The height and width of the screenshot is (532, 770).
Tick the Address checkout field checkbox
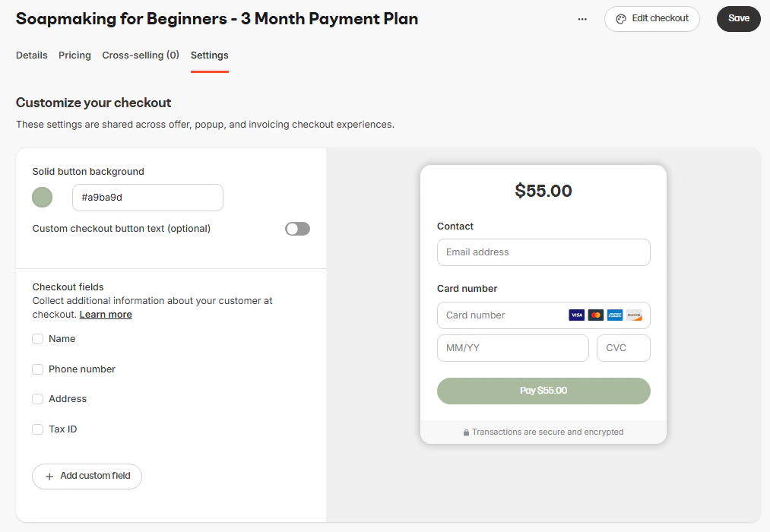37,399
